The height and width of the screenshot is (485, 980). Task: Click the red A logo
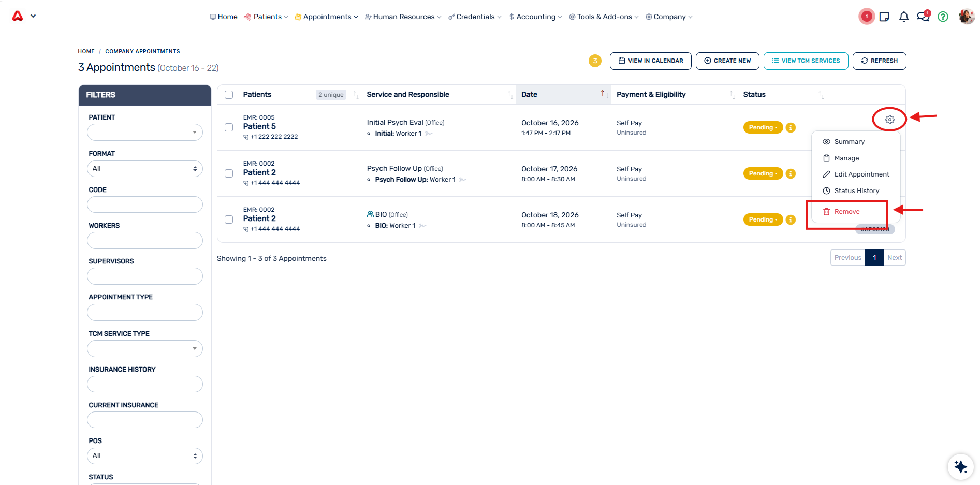pyautogui.click(x=18, y=16)
